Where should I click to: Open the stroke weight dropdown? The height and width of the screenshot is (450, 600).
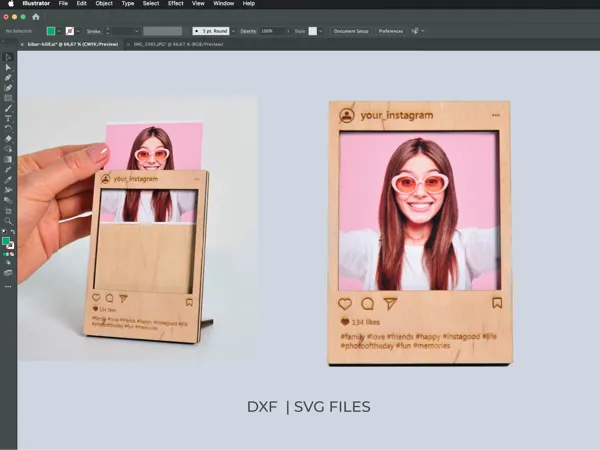pos(137,31)
